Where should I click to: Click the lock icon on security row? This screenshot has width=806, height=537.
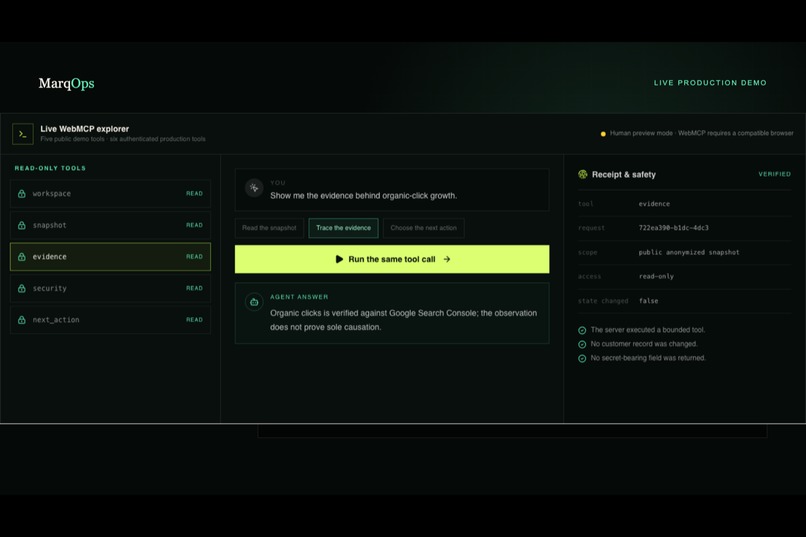click(22, 288)
